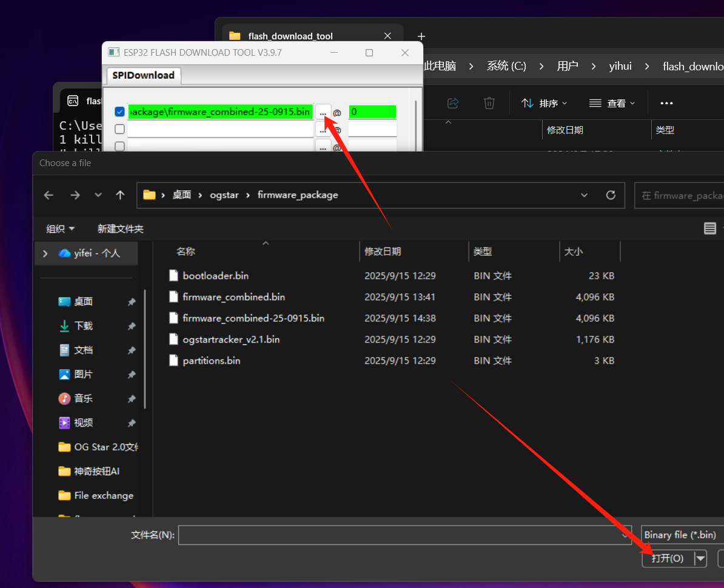724x588 pixels.
Task: Click the delete trash icon in Explorer
Action: pyautogui.click(x=489, y=103)
